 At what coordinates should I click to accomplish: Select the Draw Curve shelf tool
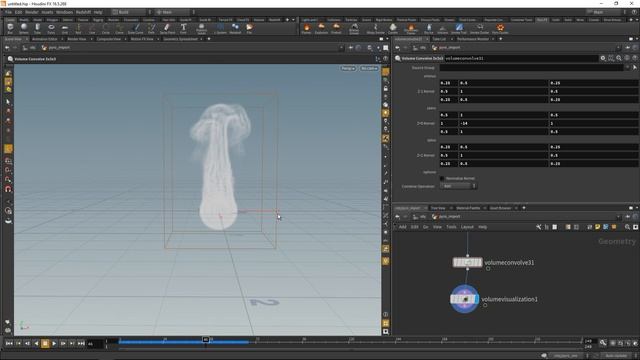(x=136, y=29)
